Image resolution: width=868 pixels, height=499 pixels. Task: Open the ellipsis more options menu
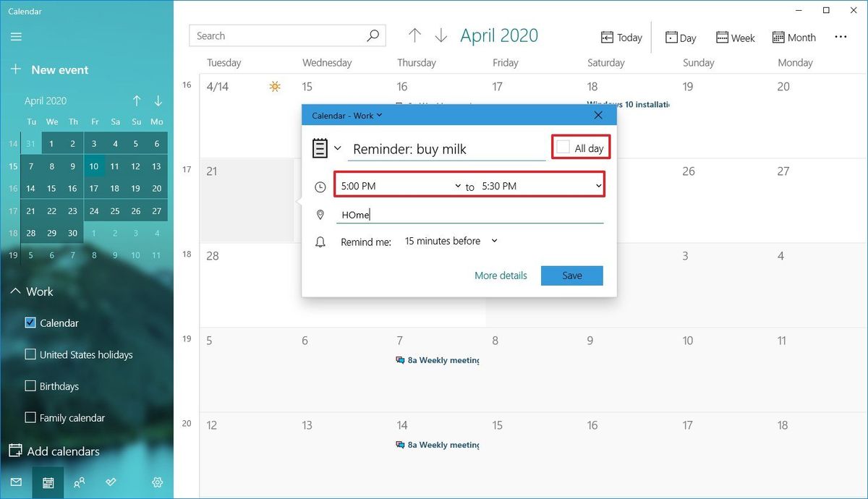[841, 37]
